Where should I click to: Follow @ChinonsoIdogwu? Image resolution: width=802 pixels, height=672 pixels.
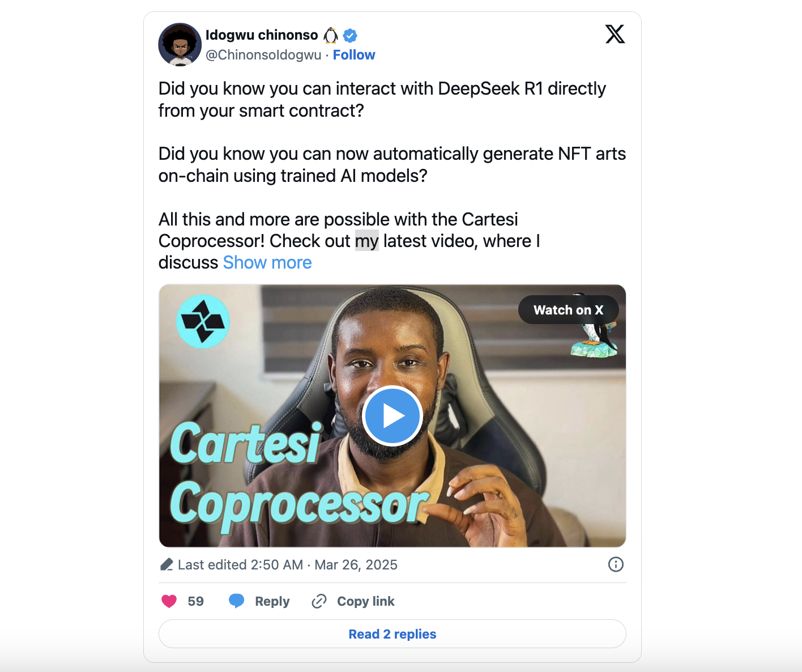pyautogui.click(x=354, y=55)
